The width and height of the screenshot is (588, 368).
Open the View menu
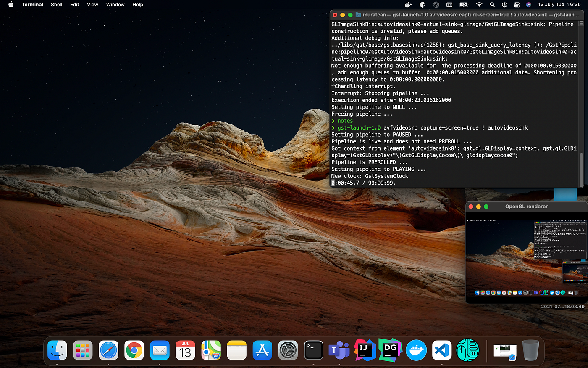(x=92, y=5)
